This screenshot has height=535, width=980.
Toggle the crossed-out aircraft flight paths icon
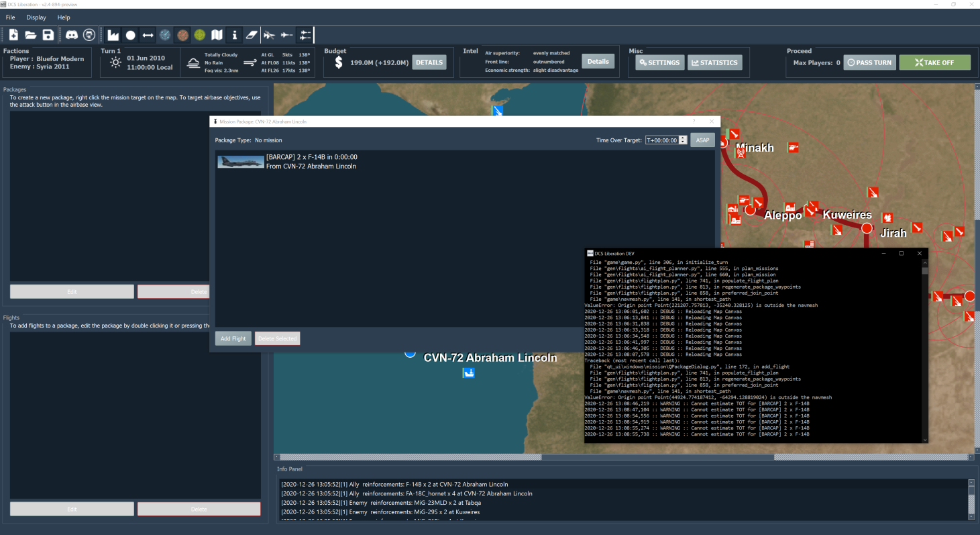(270, 35)
